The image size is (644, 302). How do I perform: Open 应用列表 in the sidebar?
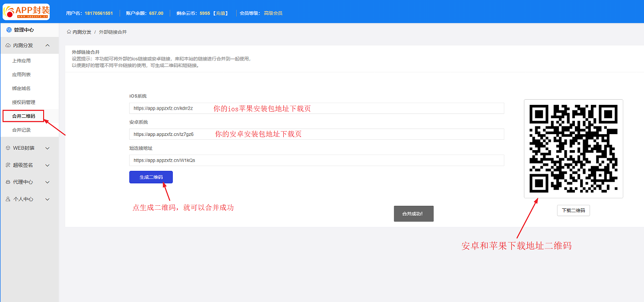[x=22, y=75]
